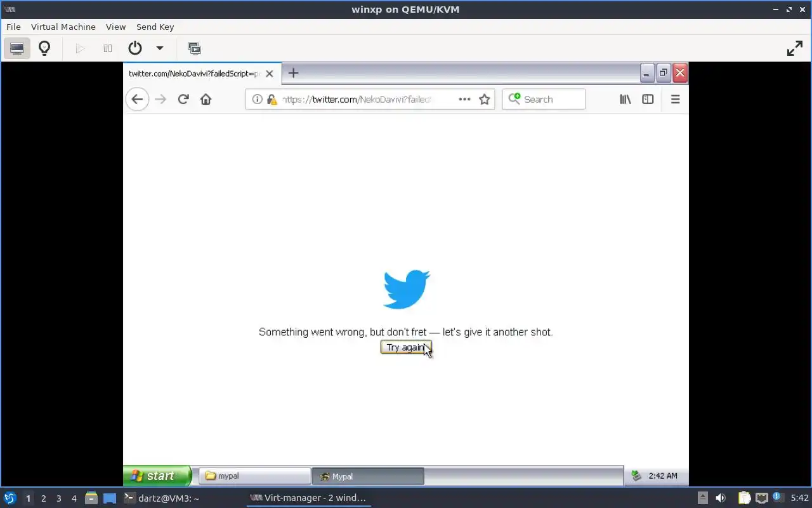Viewport: 812px width, 508px height.
Task: Restore down the Mypal browser window
Action: click(664, 73)
